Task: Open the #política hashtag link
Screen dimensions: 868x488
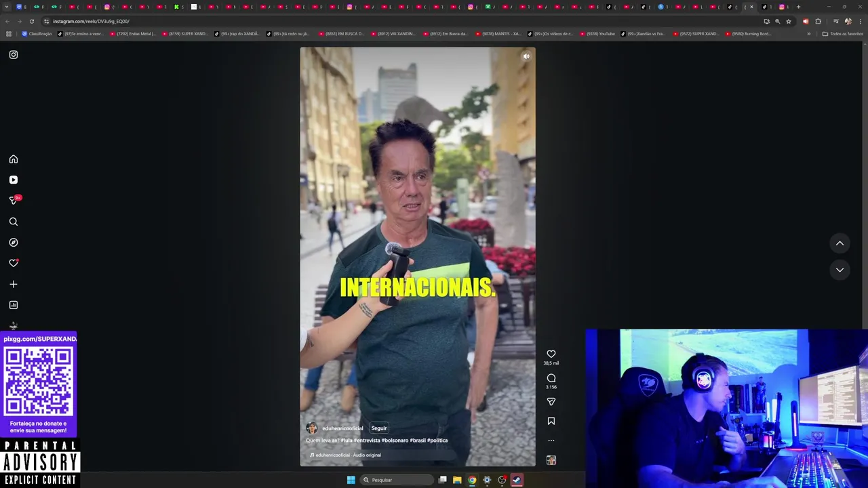Action: pos(437,441)
